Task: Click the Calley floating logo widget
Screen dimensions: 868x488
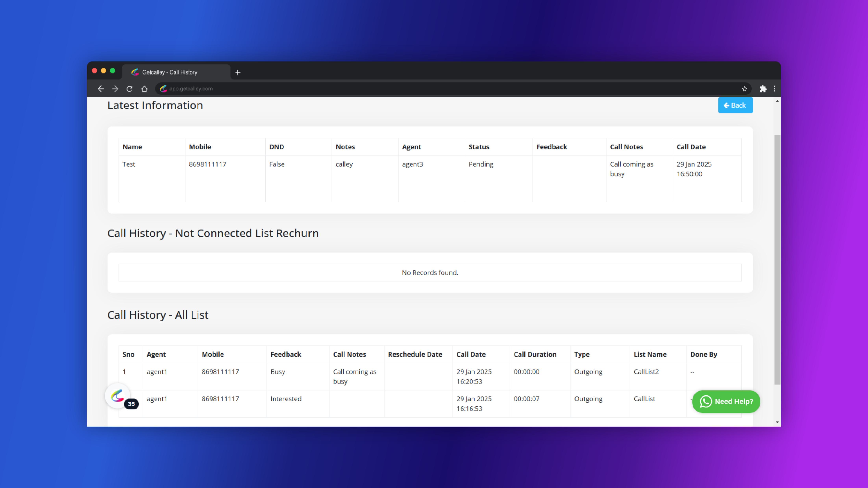Action: click(117, 396)
